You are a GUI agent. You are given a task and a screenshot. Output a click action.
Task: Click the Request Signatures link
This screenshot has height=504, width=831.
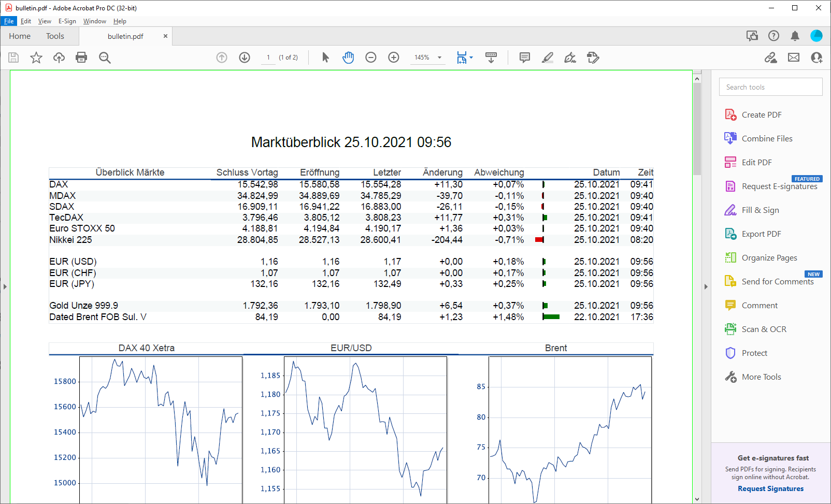click(770, 488)
